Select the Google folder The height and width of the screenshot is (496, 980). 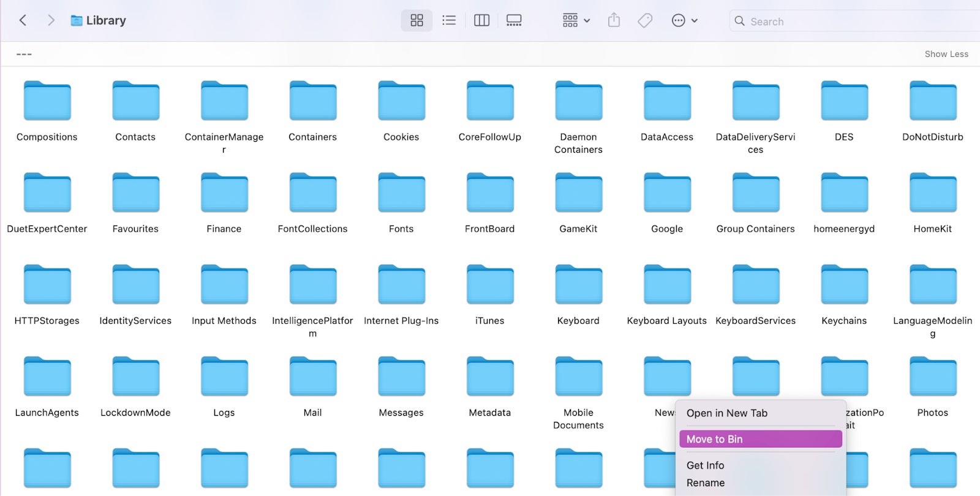click(667, 193)
